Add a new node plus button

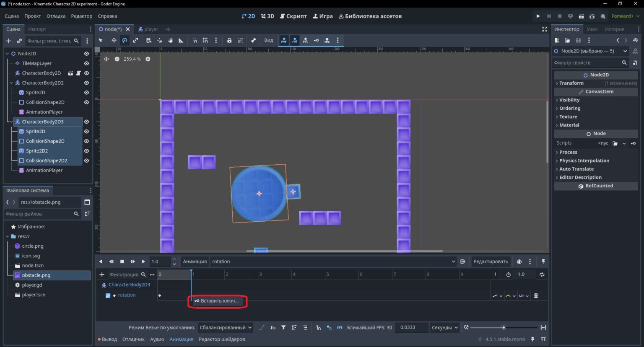[8, 41]
